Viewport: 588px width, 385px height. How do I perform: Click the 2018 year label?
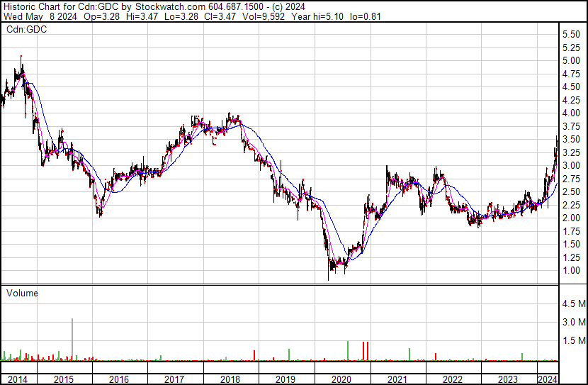(x=230, y=379)
